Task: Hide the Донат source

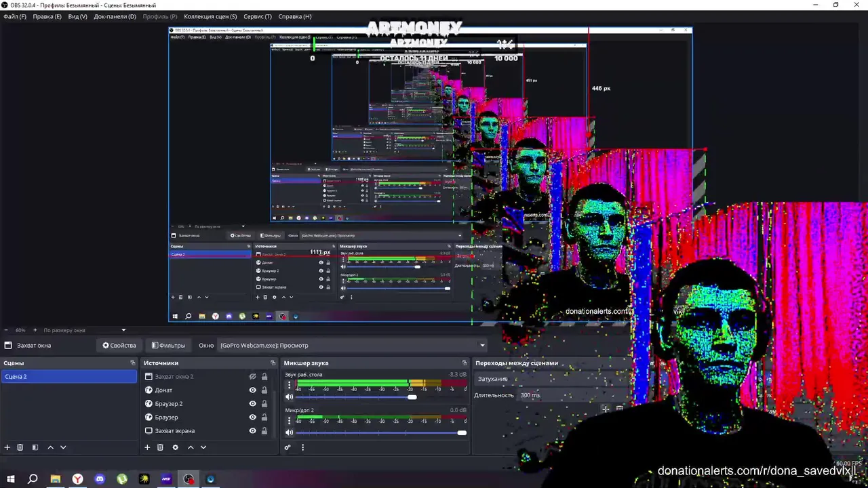Action: coord(253,390)
